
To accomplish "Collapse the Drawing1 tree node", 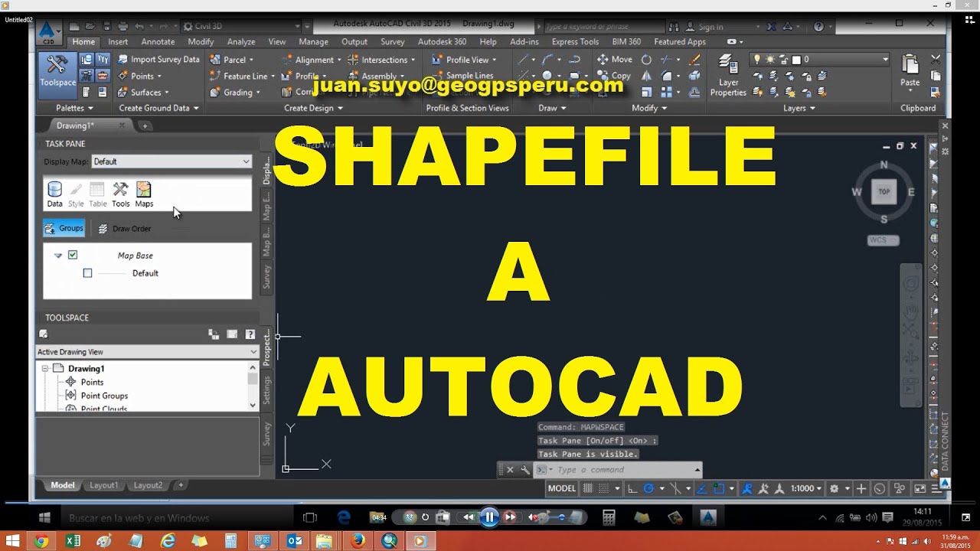I will (45, 368).
